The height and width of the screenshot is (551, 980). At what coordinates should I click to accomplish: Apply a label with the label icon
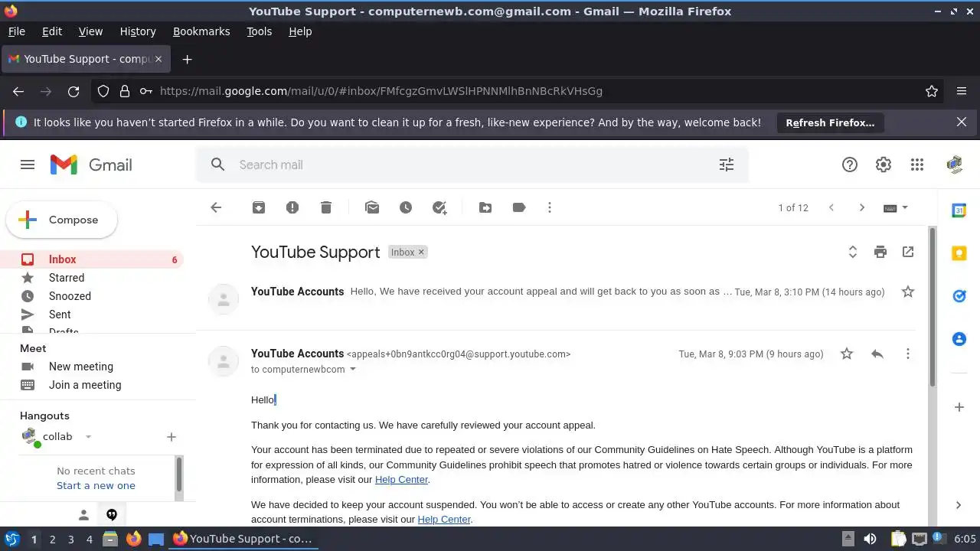(x=519, y=207)
